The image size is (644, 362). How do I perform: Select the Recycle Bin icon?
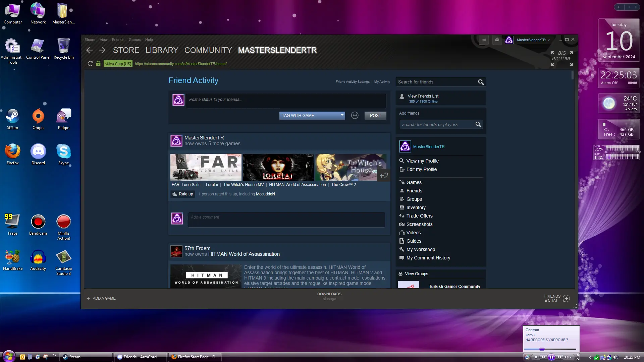tap(64, 49)
